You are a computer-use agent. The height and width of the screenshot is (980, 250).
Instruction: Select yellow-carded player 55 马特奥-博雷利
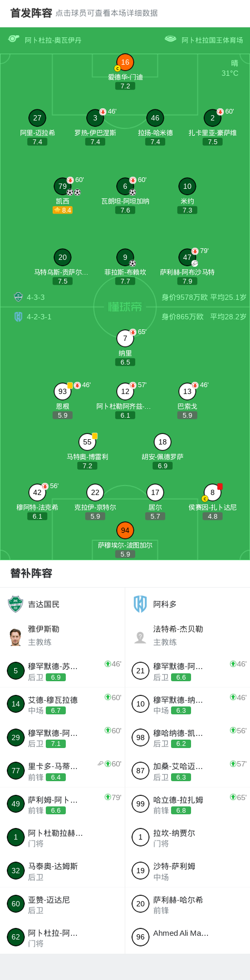point(87,442)
